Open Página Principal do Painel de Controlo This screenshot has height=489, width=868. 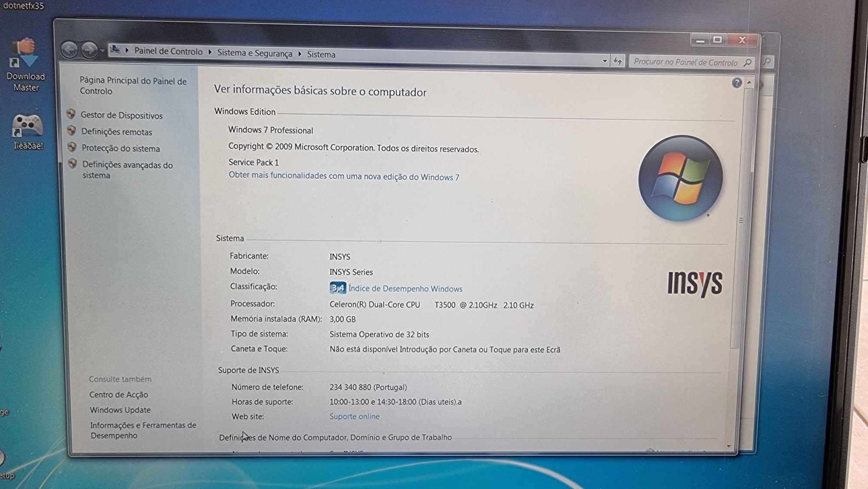(132, 86)
